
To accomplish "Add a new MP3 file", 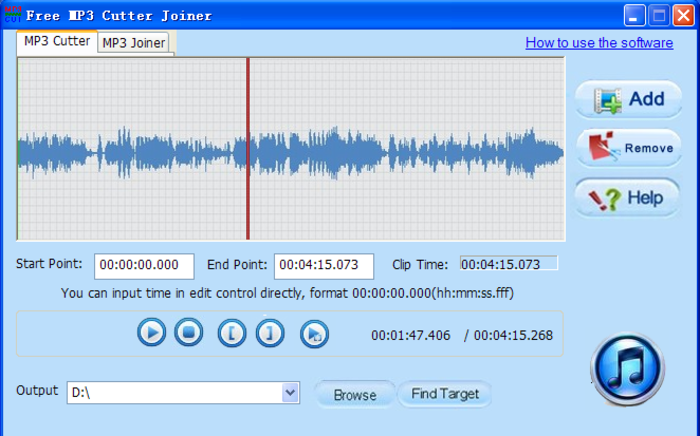I will (x=628, y=100).
